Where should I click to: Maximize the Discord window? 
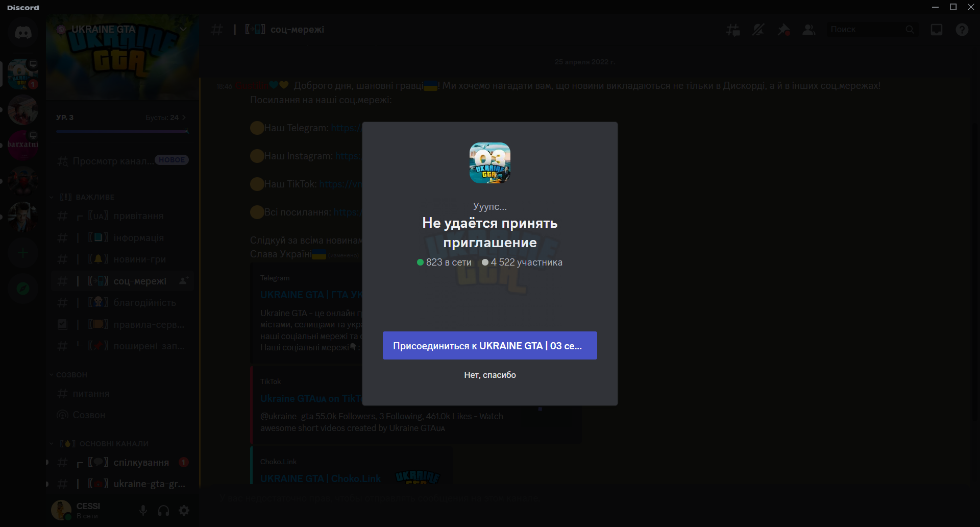coord(953,7)
